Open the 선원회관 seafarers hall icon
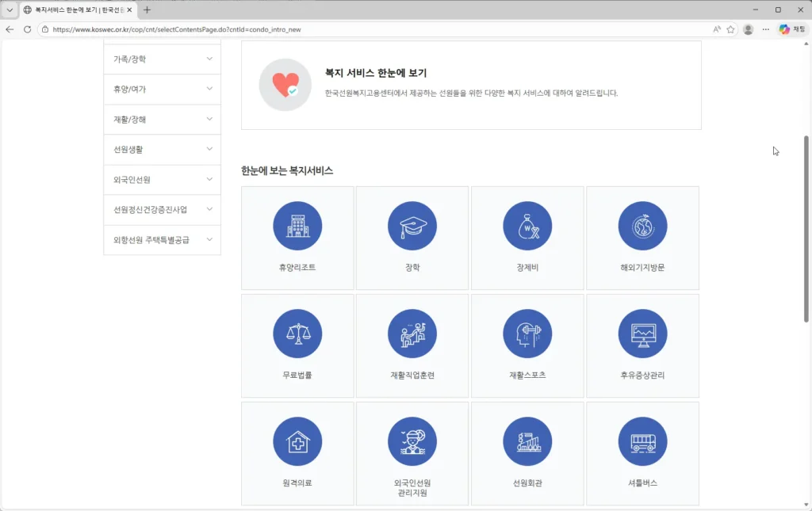 [527, 441]
